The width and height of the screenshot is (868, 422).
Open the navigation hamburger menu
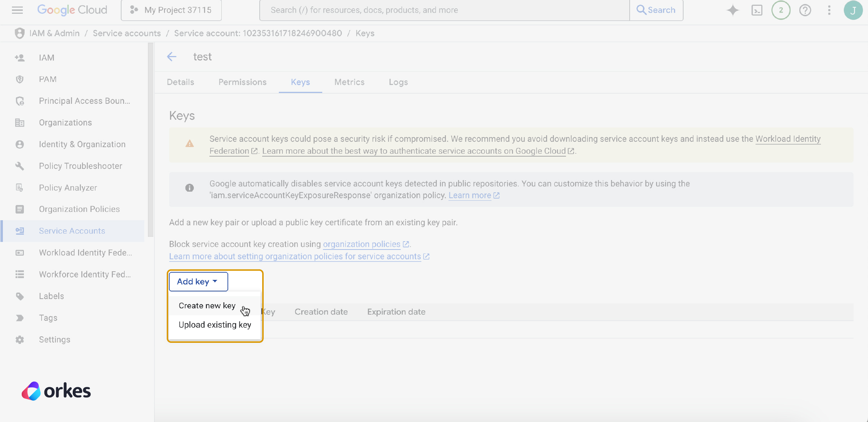[17, 10]
